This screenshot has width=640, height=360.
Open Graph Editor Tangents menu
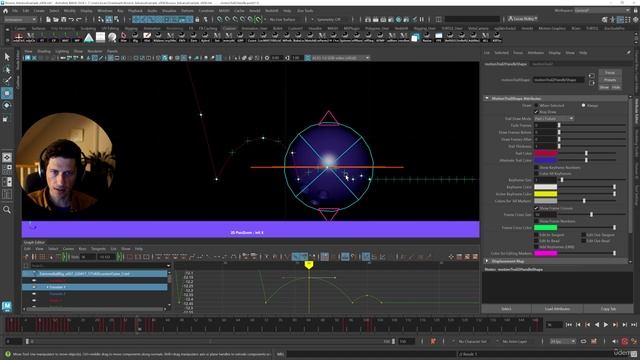click(98, 249)
